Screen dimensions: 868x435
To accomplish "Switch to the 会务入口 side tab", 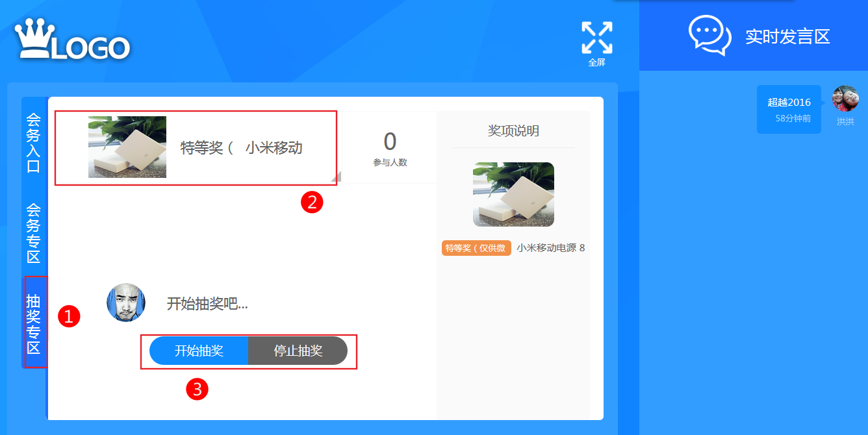I will [x=34, y=143].
